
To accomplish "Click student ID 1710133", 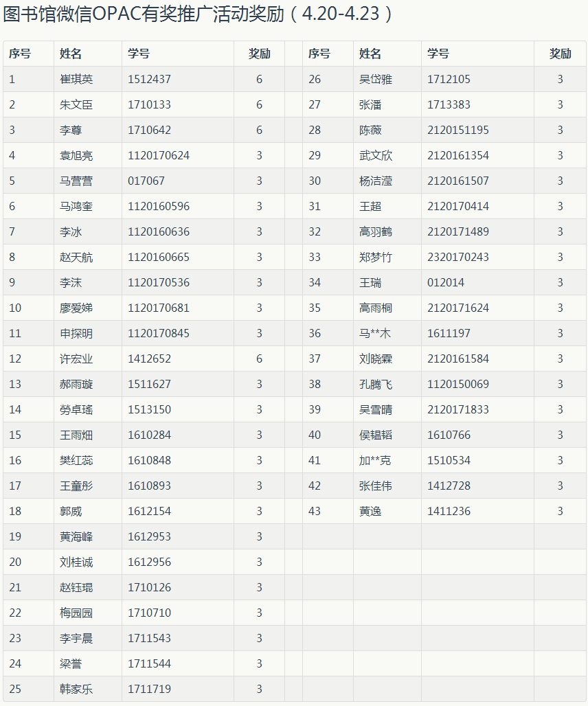I will coord(149,104).
